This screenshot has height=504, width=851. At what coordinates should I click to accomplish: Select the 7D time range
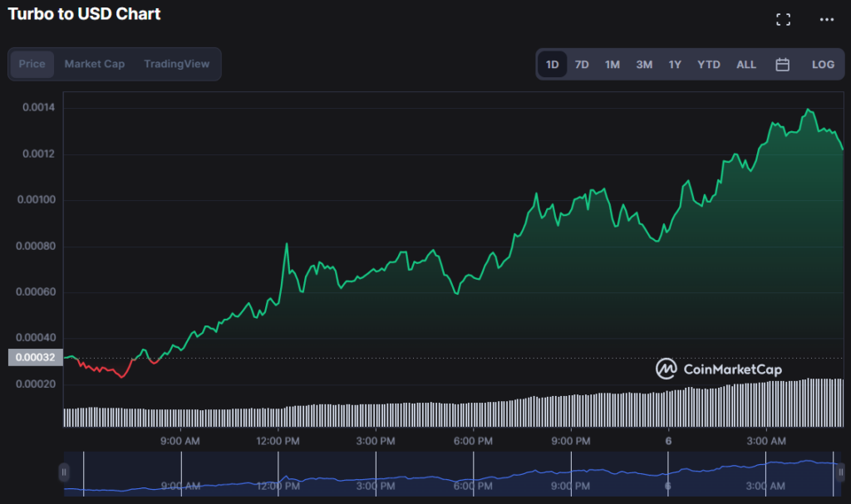[582, 65]
